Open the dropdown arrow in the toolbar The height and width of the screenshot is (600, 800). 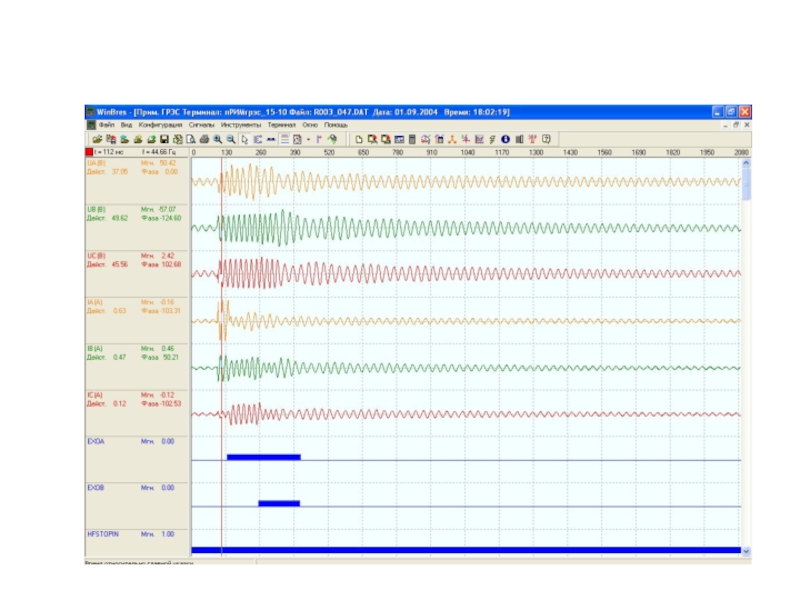308,138
